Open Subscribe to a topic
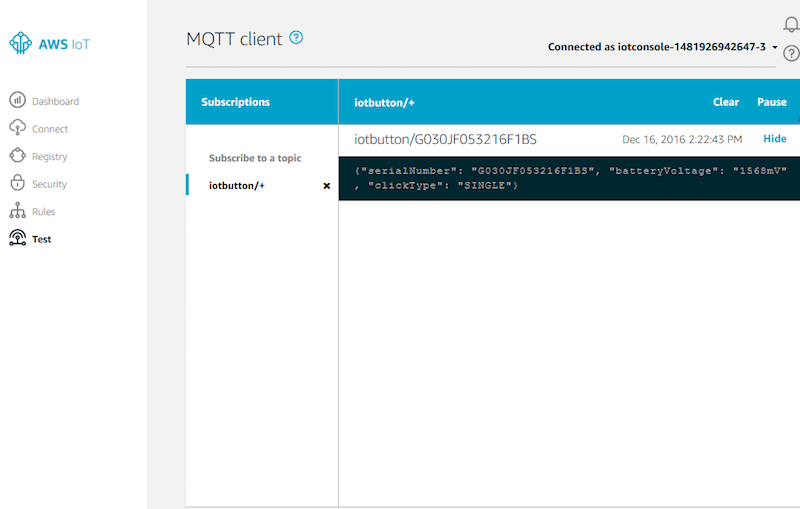800x509 pixels. coord(255,158)
